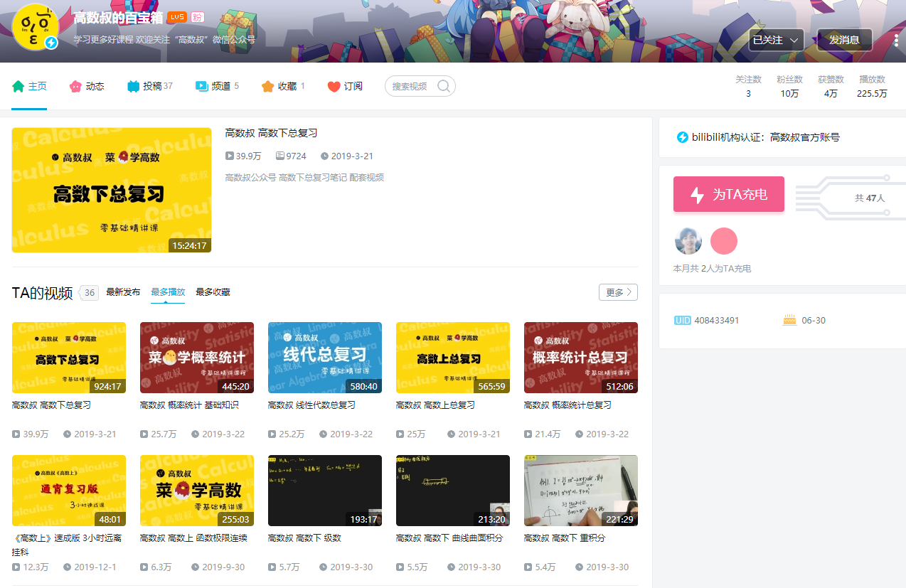Screen dimensions: 906x588
Task: Open the title 高数叔 高数下 级数
Action: coord(304,538)
